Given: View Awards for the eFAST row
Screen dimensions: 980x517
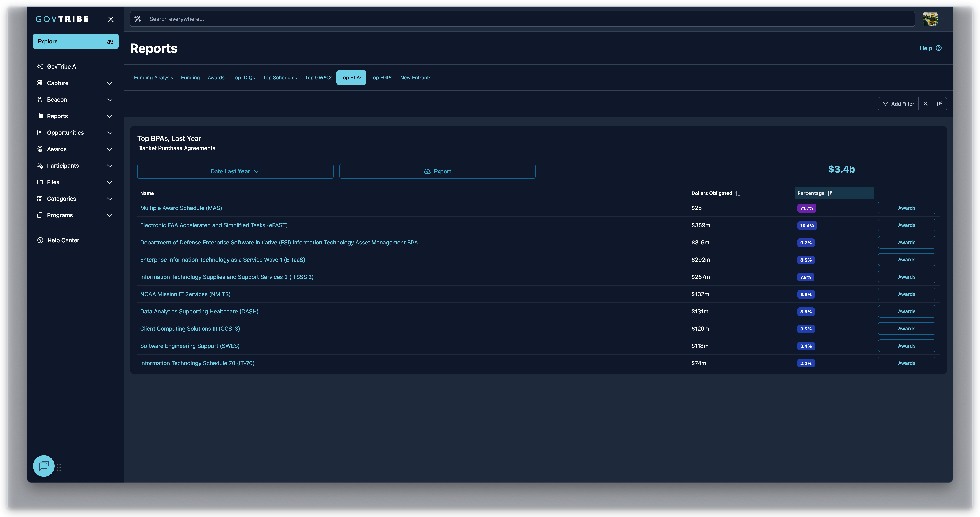Looking at the screenshot, I should click(907, 225).
